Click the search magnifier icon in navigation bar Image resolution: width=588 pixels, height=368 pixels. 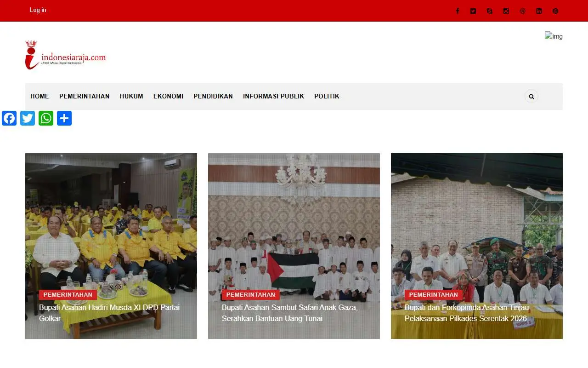point(531,97)
